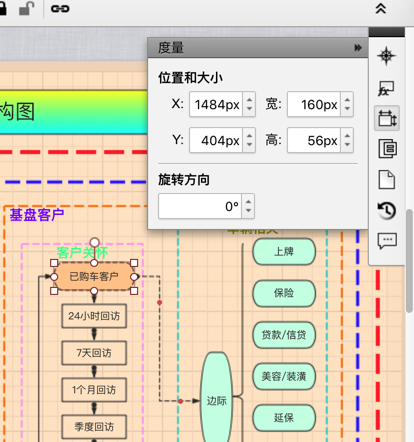Viewport: 414px width, 442px height.
Task: Click the vertical scrollbar thumb on right
Action: (x=409, y=261)
